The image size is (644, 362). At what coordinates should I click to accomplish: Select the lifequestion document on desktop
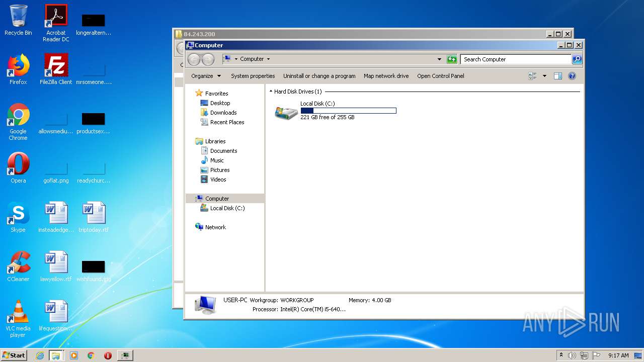tap(56, 316)
